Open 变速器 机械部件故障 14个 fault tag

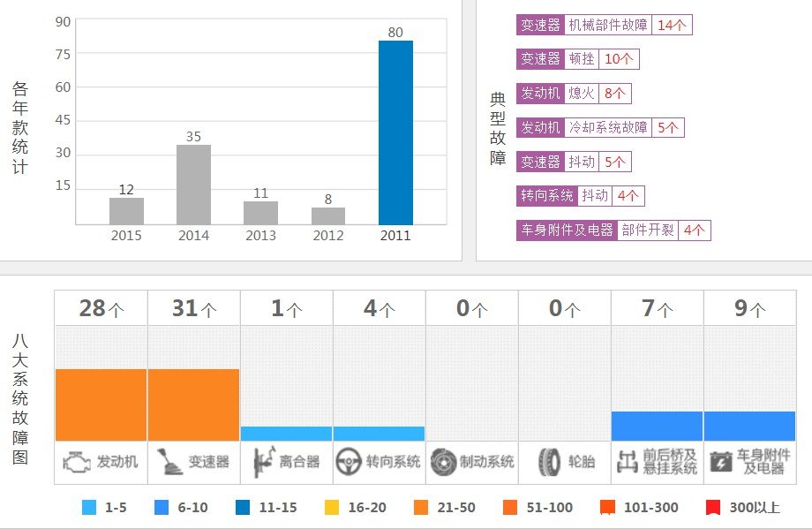click(x=604, y=25)
